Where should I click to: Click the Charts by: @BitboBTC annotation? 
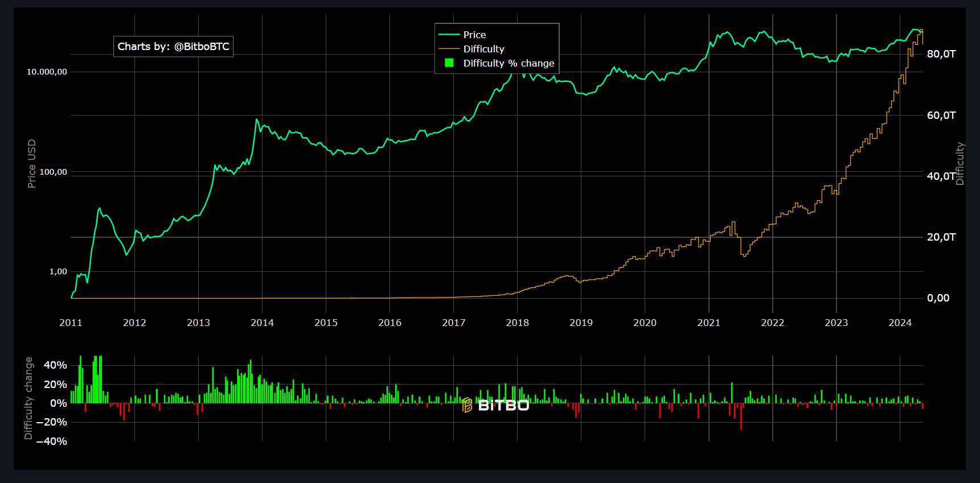click(173, 47)
